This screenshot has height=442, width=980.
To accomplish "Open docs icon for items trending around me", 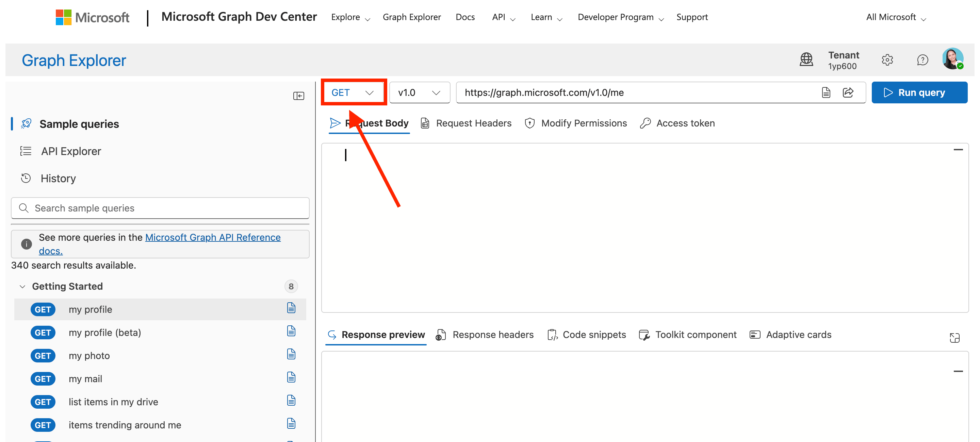I will pyautogui.click(x=291, y=423).
